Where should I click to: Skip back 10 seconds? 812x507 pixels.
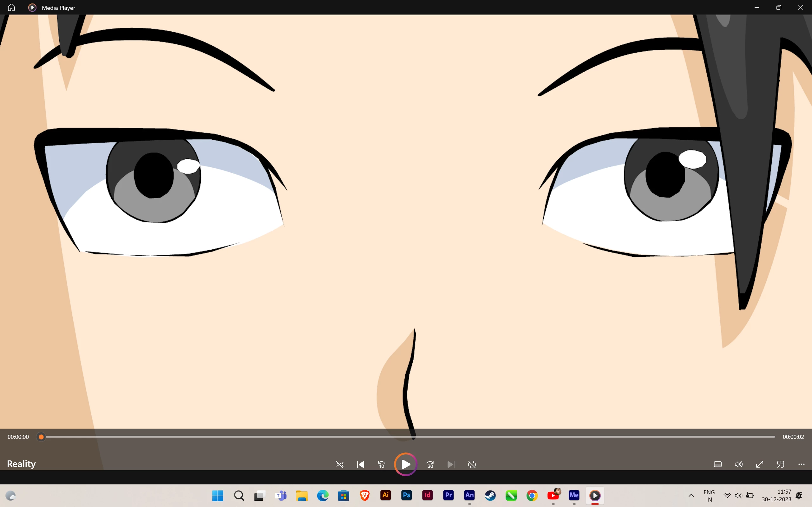(382, 465)
